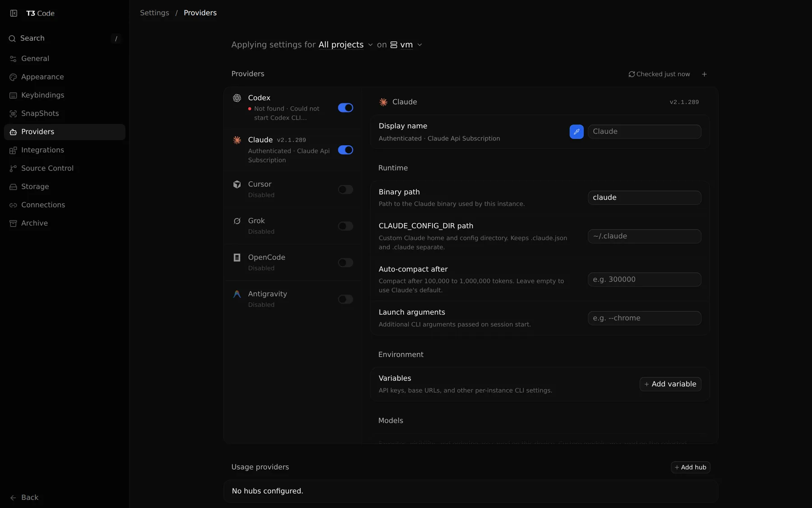Open Source Control settings
This screenshot has height=508, width=812.
click(x=65, y=168)
